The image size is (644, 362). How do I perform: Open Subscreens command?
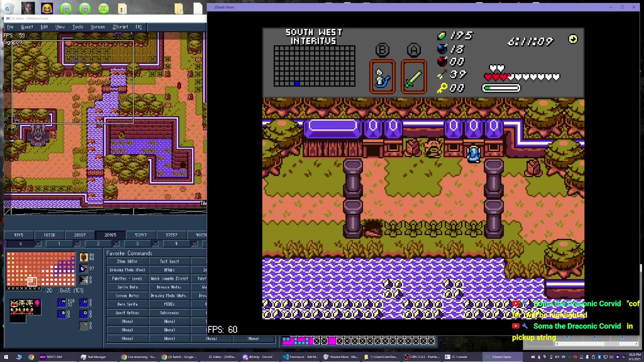pos(169,313)
